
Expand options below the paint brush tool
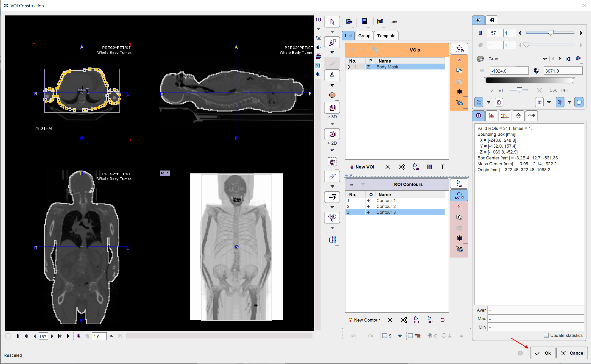(x=332, y=86)
